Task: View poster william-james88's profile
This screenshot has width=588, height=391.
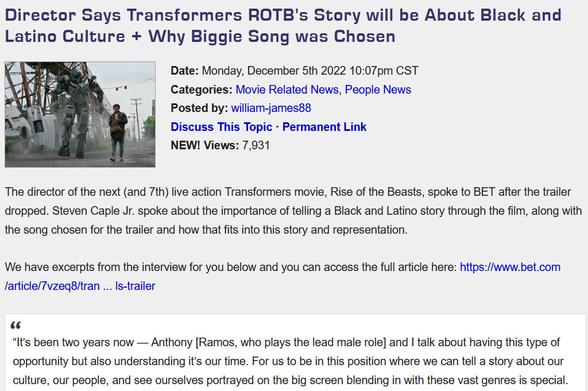Action: pyautogui.click(x=271, y=108)
